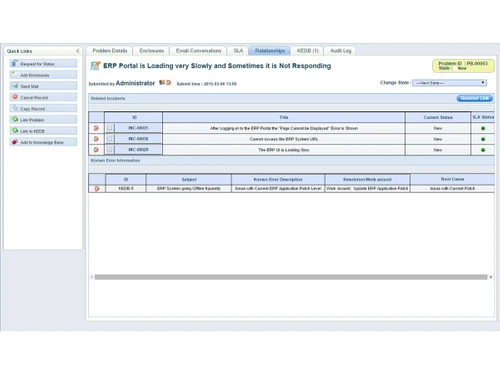
Task: Click title 'Cannot Access the ERP System URL'
Action: click(x=284, y=139)
